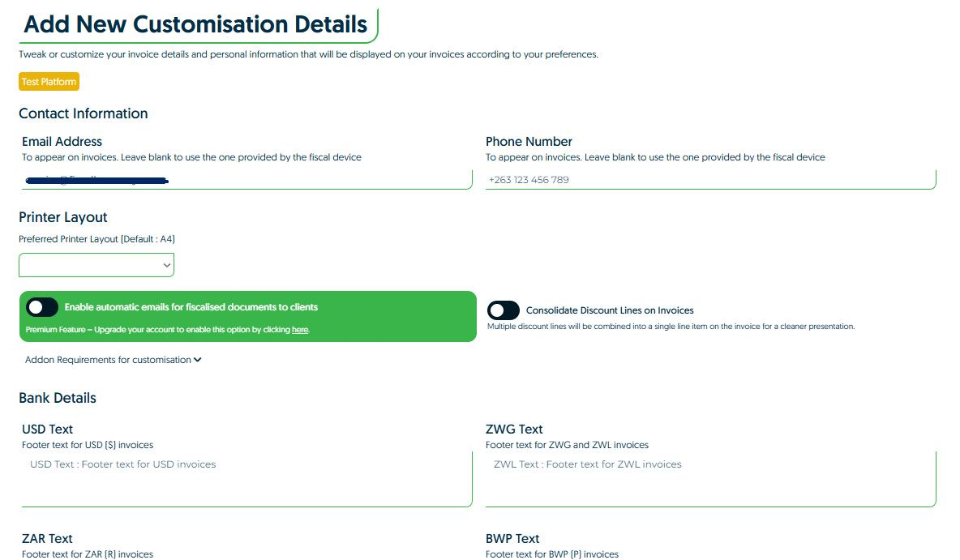
Task: Click 'Consolidate Discount Lines on Invoices' label
Action: pyautogui.click(x=610, y=310)
